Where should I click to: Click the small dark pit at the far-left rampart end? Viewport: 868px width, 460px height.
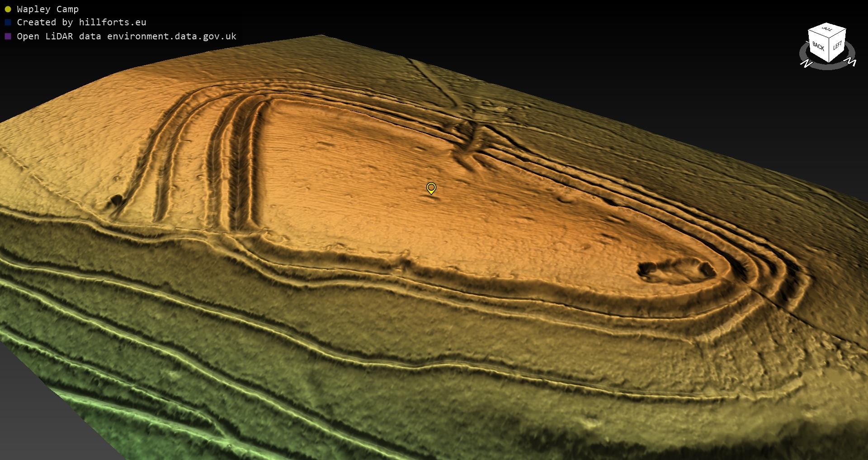click(117, 199)
